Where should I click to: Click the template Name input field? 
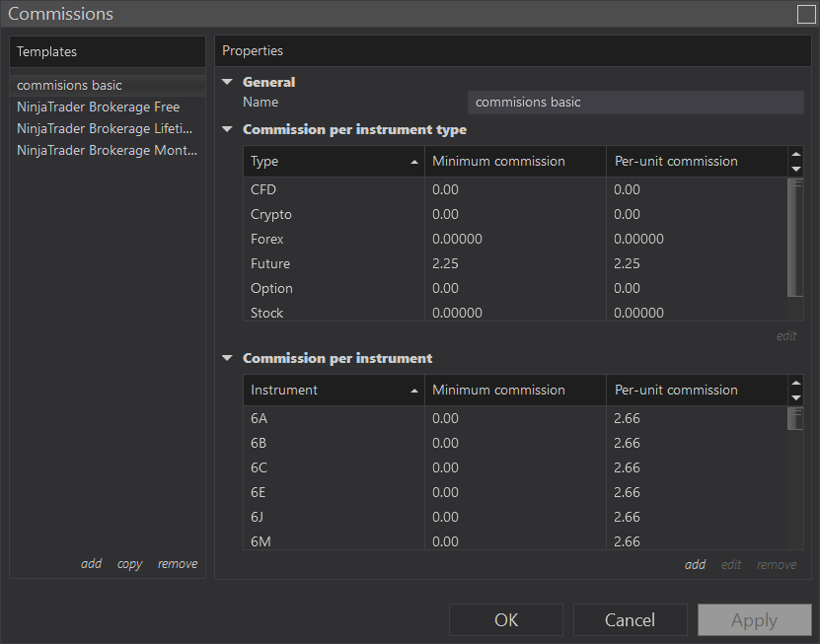[635, 103]
